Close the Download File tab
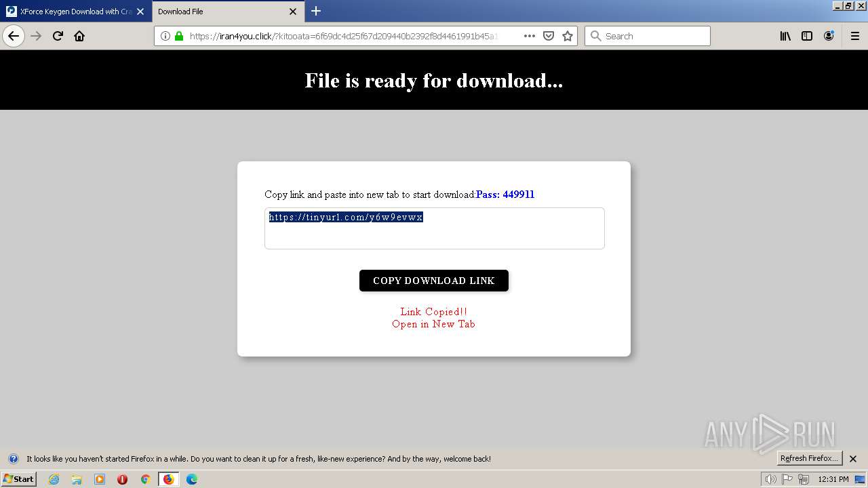This screenshot has width=868, height=488. pos(293,12)
